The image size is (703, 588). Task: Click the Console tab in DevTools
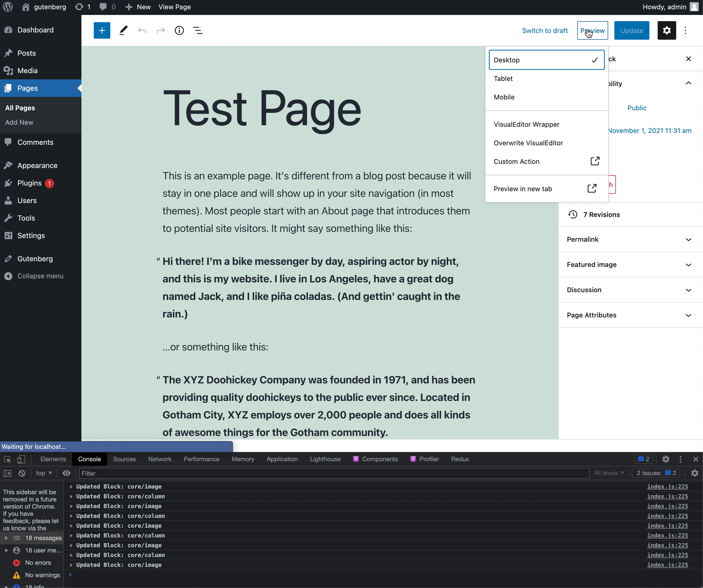89,458
